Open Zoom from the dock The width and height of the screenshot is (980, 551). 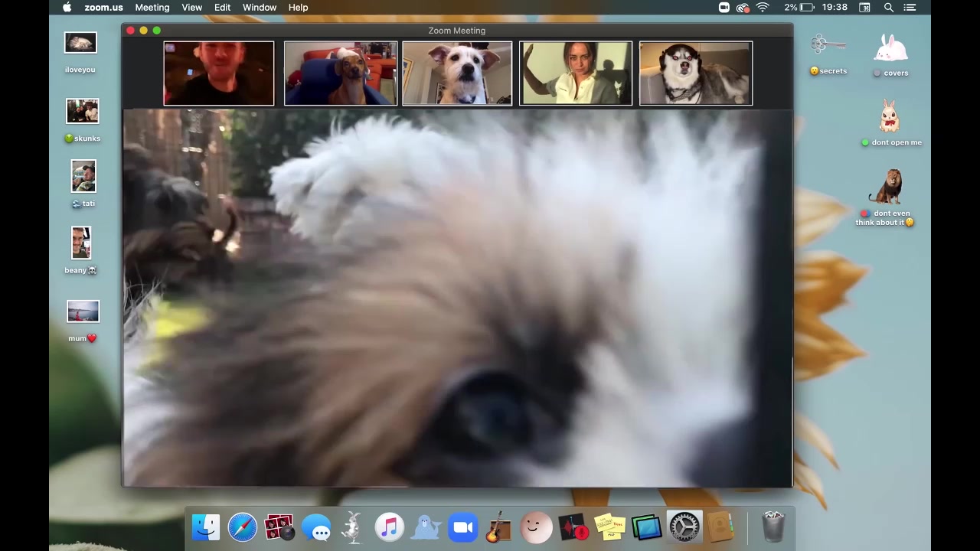coord(463,528)
